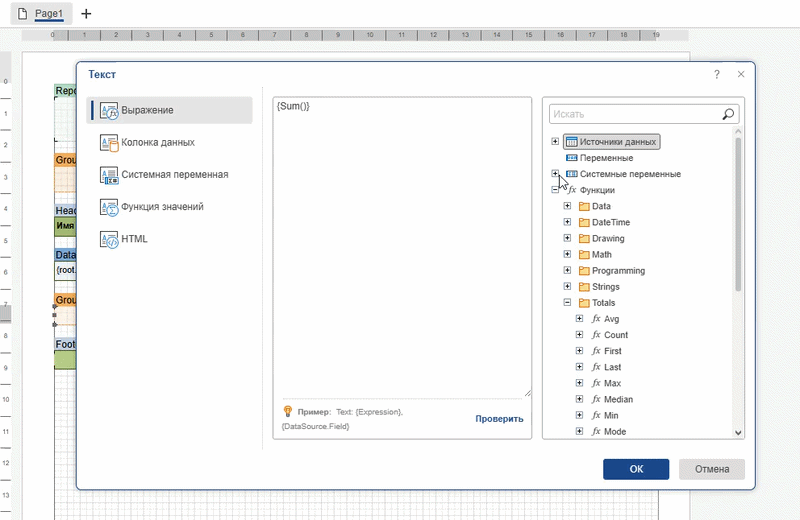Click the search magnifier icon
The width and height of the screenshot is (800, 520).
tap(728, 115)
